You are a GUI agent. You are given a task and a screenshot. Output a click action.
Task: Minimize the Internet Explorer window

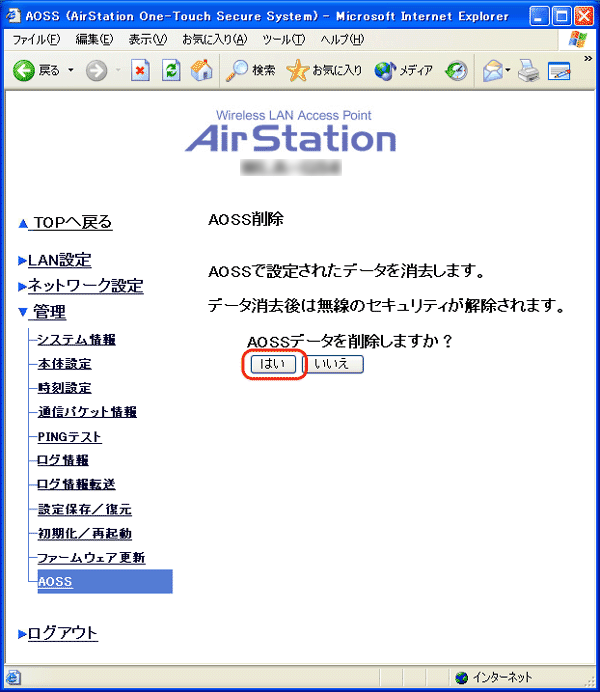click(539, 16)
